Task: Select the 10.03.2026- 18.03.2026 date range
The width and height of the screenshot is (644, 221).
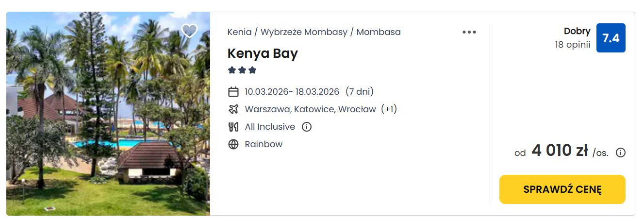Action: (x=292, y=92)
